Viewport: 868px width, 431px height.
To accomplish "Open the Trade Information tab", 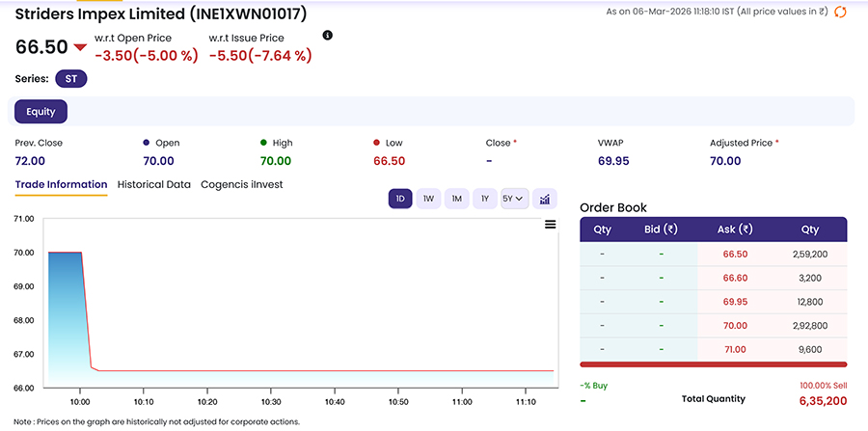I will [61, 184].
